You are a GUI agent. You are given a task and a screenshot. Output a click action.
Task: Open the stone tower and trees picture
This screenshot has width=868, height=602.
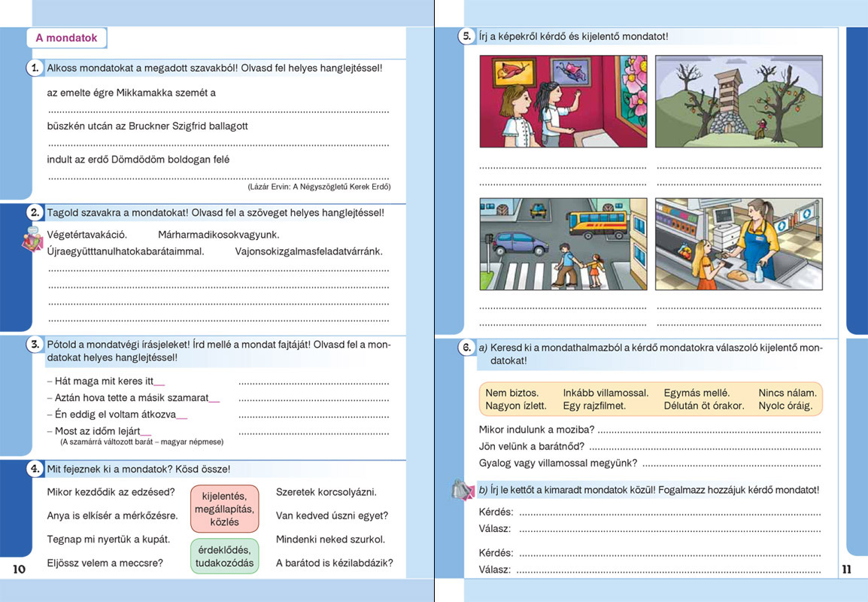click(739, 101)
